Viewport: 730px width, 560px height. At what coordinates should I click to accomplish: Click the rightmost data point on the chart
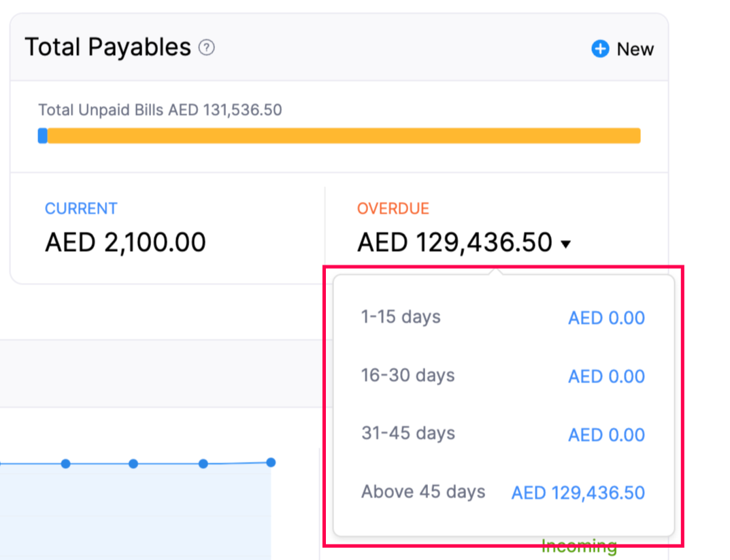coord(271,463)
